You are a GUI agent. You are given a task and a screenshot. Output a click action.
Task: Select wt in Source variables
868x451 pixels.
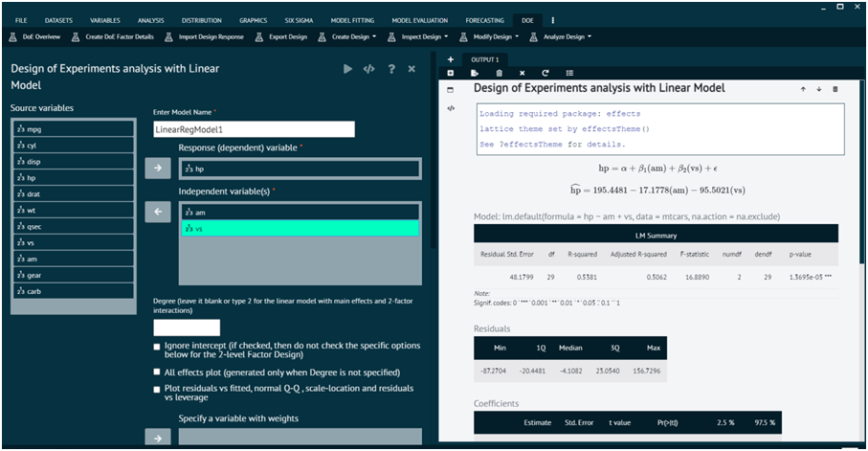(x=74, y=210)
